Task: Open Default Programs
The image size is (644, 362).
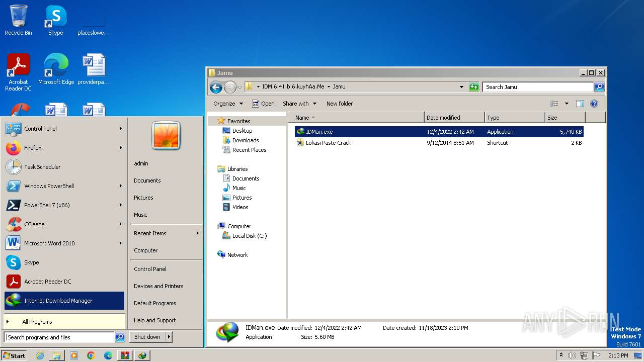Action: tap(155, 303)
